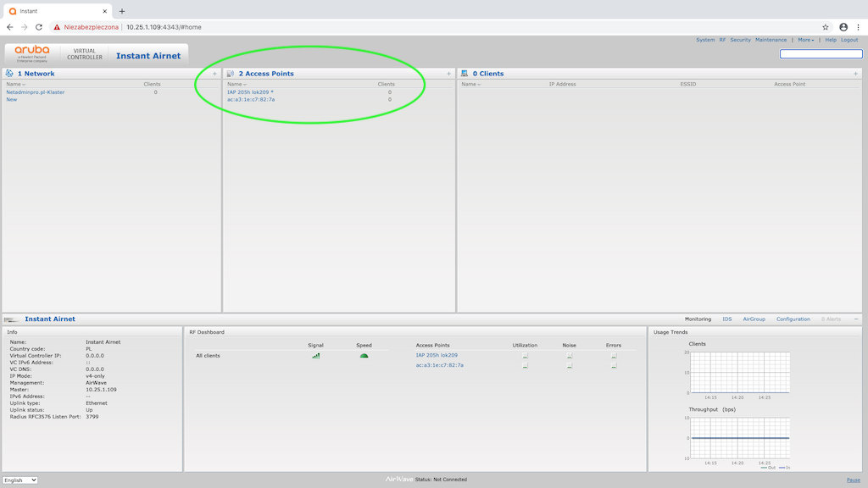
Task: Click the Network panel icon
Action: pos(9,74)
